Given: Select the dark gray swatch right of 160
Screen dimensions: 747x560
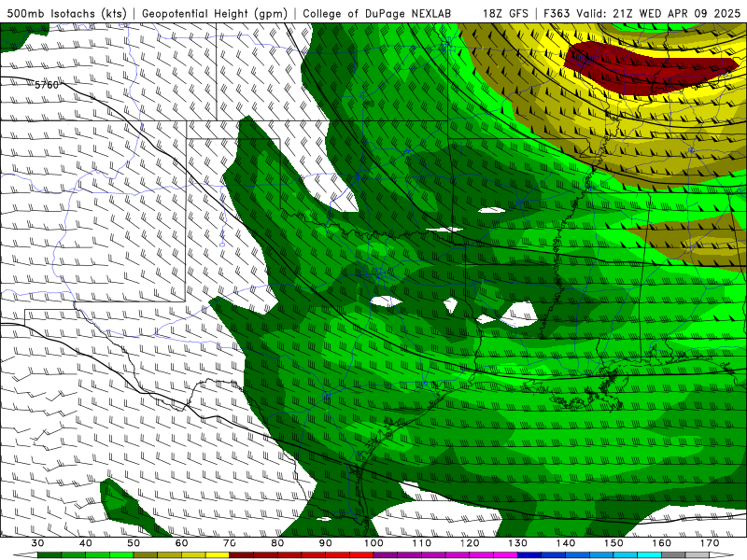Looking at the screenshot, I should pos(673,555).
